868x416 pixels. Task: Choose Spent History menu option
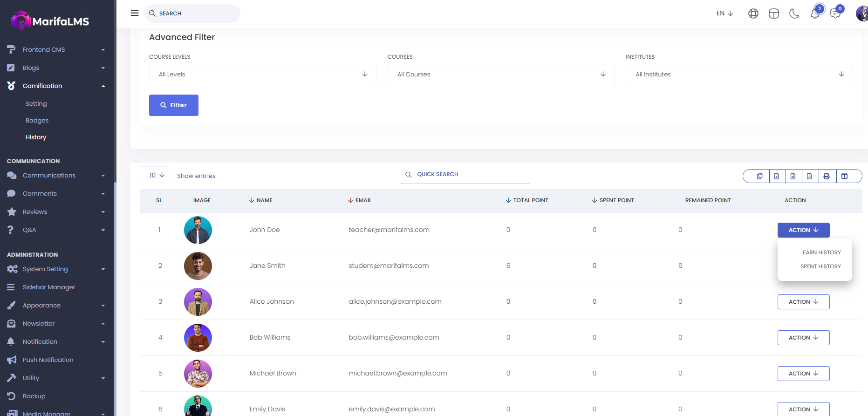[x=820, y=266]
